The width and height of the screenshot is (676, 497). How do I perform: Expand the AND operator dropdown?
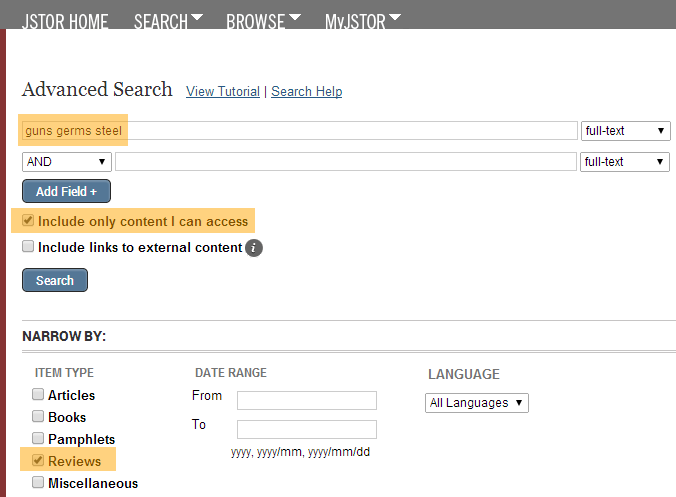coord(67,162)
